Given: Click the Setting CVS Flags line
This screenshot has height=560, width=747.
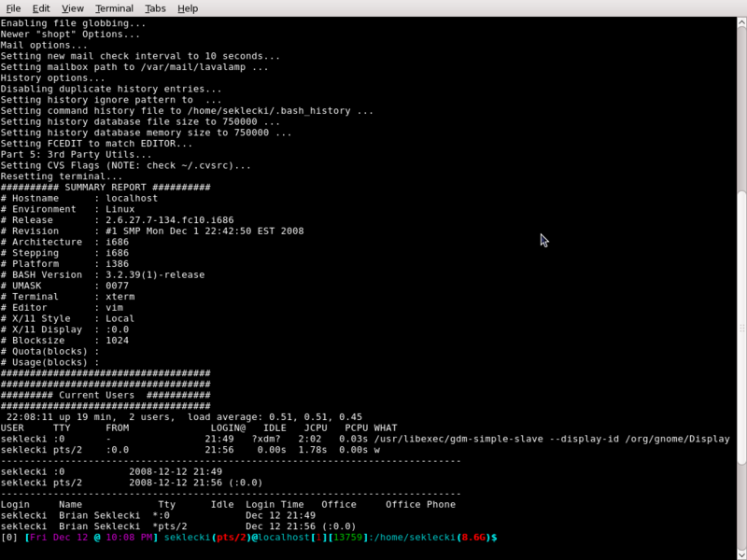Looking at the screenshot, I should (x=126, y=165).
